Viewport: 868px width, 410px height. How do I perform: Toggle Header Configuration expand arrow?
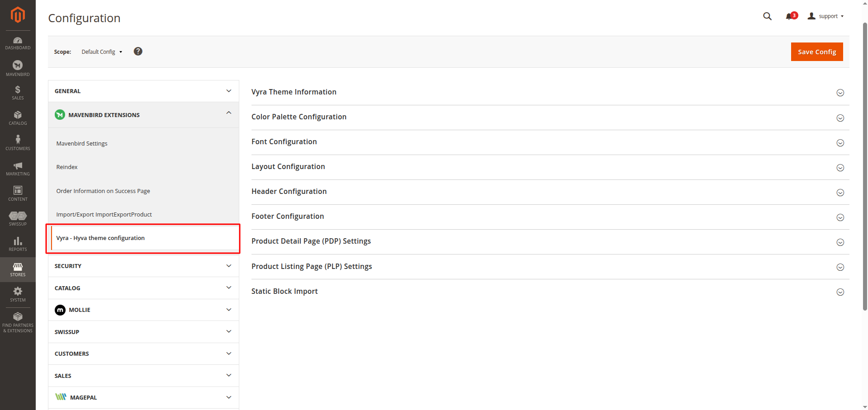pos(840,193)
